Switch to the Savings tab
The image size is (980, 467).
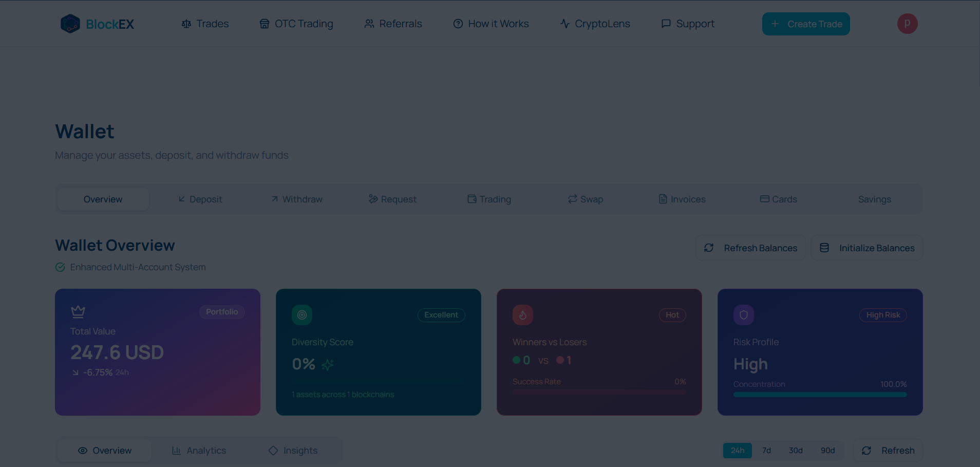coord(875,199)
